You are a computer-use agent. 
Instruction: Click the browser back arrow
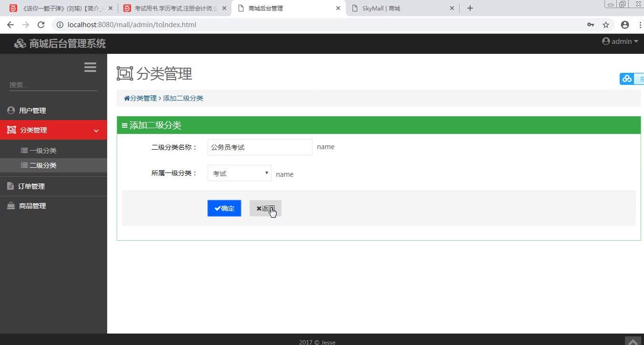click(10, 25)
